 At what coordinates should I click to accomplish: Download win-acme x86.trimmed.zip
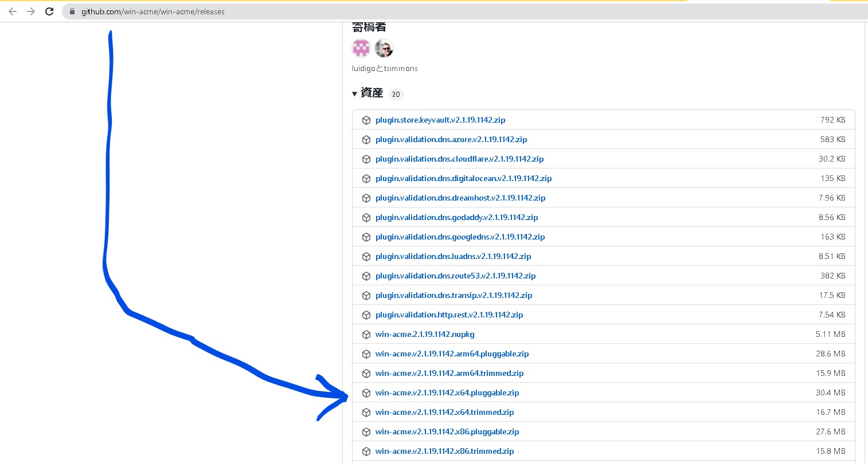(x=445, y=451)
